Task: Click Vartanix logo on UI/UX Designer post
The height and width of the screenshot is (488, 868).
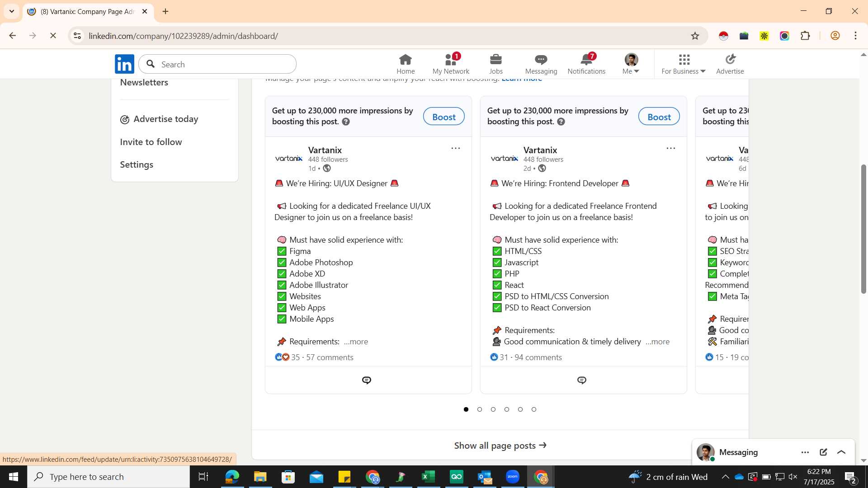Action: 289,158
